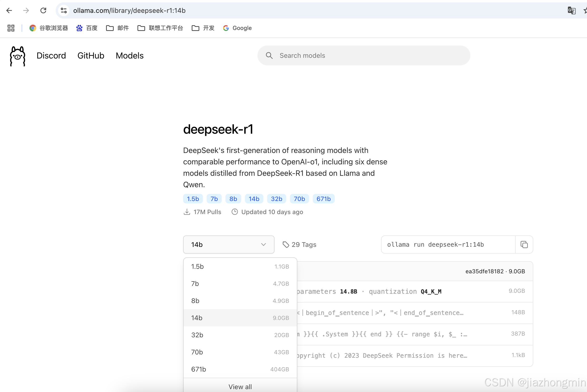Click the browser reload icon
The width and height of the screenshot is (587, 392).
(43, 10)
